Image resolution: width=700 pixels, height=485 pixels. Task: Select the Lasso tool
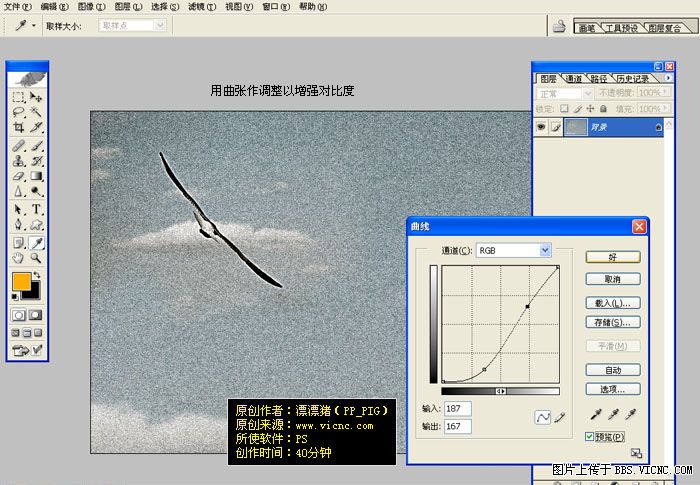18,112
